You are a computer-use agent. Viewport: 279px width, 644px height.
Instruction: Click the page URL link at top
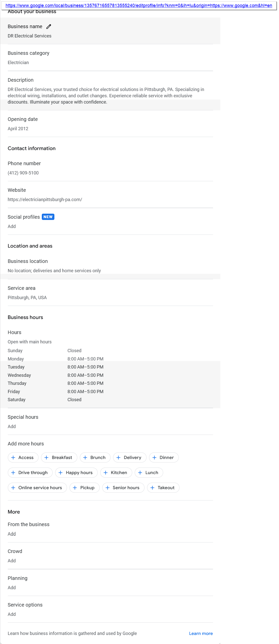[x=139, y=6]
